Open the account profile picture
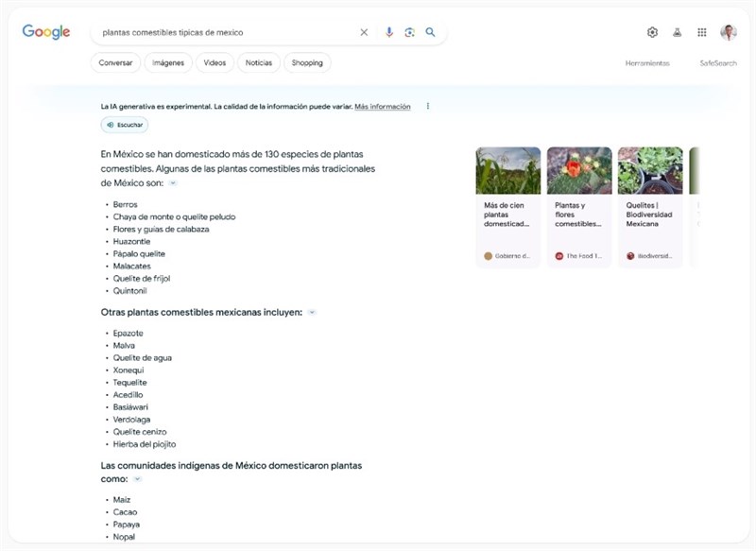Viewport: 756px width, 551px height. point(729,32)
